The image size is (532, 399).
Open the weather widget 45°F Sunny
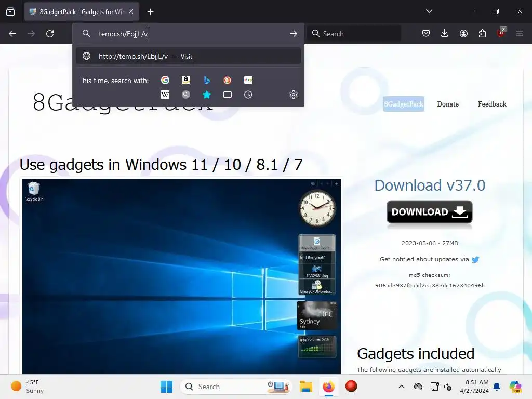(x=27, y=387)
